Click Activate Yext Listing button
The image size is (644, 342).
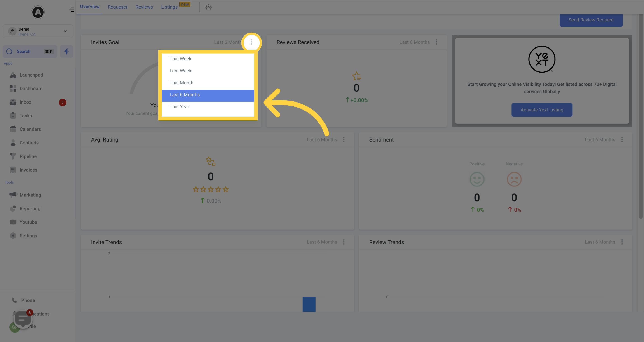click(542, 110)
